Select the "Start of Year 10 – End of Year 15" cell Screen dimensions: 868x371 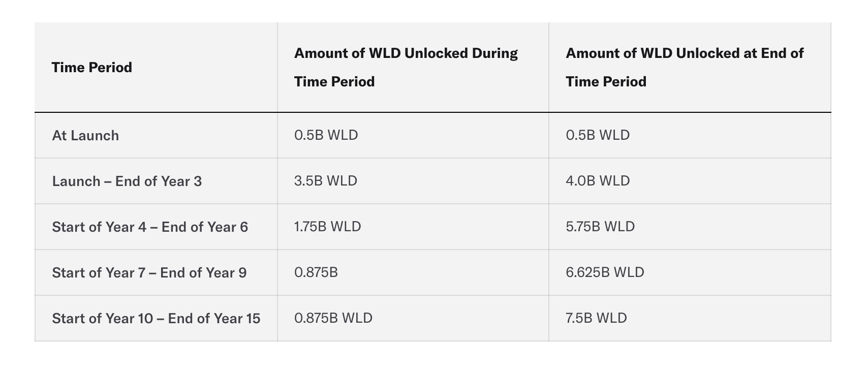(156, 319)
